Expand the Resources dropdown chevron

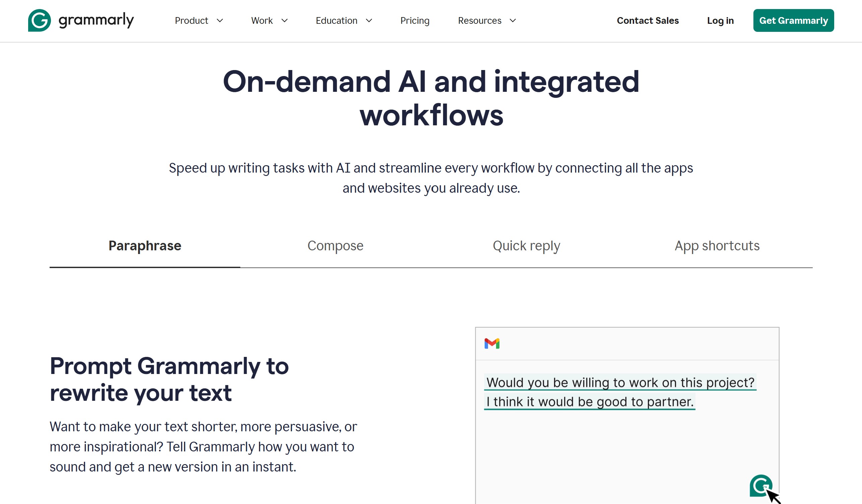tap(512, 20)
